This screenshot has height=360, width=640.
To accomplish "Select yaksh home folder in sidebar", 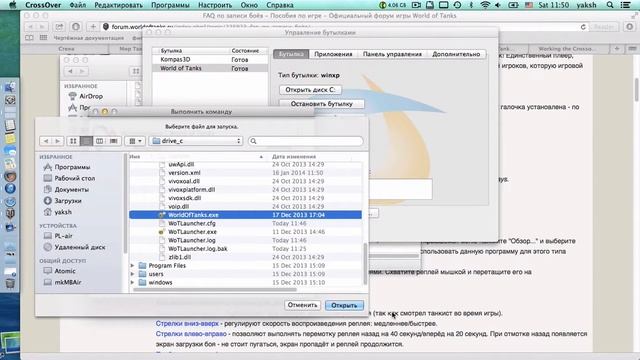I will click(63, 212).
